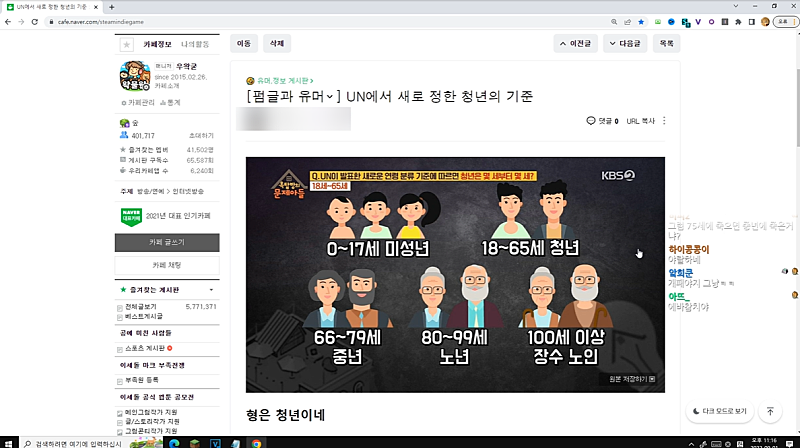Click the zoom magnifier icon in address bar

[x=614, y=22]
